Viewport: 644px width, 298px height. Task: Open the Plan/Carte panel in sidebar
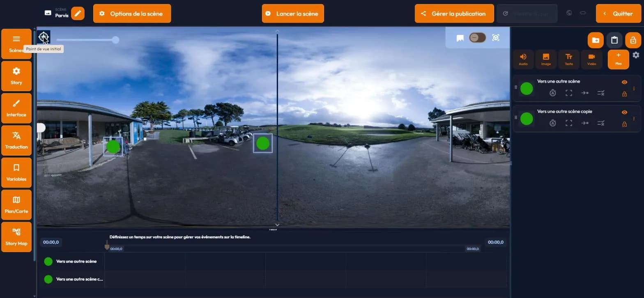[x=16, y=205]
